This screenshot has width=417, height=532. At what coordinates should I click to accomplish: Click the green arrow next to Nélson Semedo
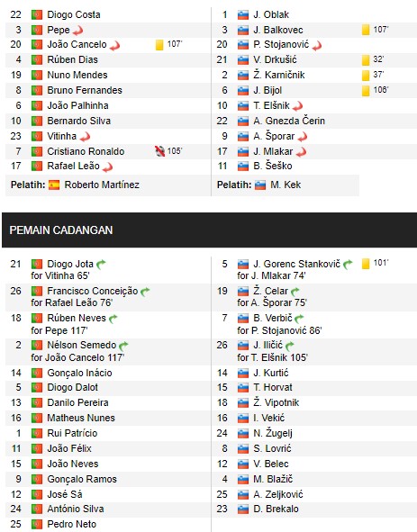(x=123, y=346)
